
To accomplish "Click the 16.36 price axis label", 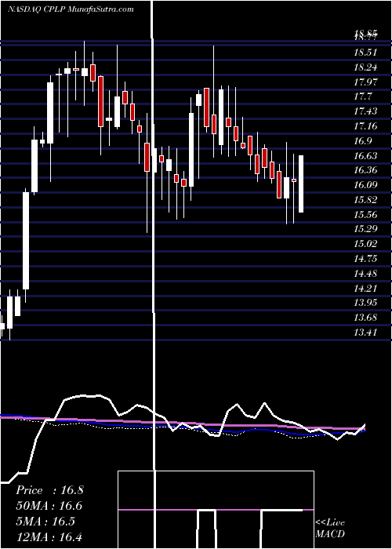I will point(366,170).
